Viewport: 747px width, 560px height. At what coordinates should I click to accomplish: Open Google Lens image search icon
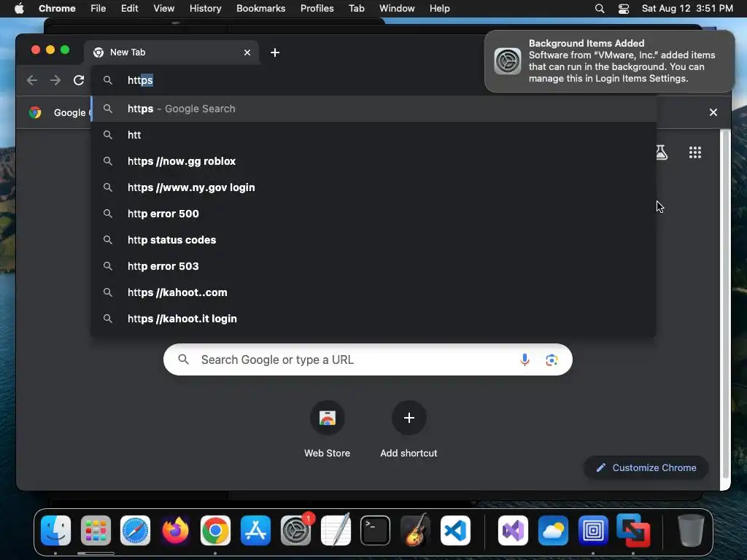point(551,360)
